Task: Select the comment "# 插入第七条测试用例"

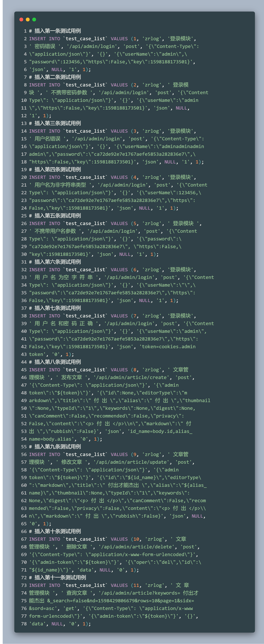Action: [x=55, y=308]
